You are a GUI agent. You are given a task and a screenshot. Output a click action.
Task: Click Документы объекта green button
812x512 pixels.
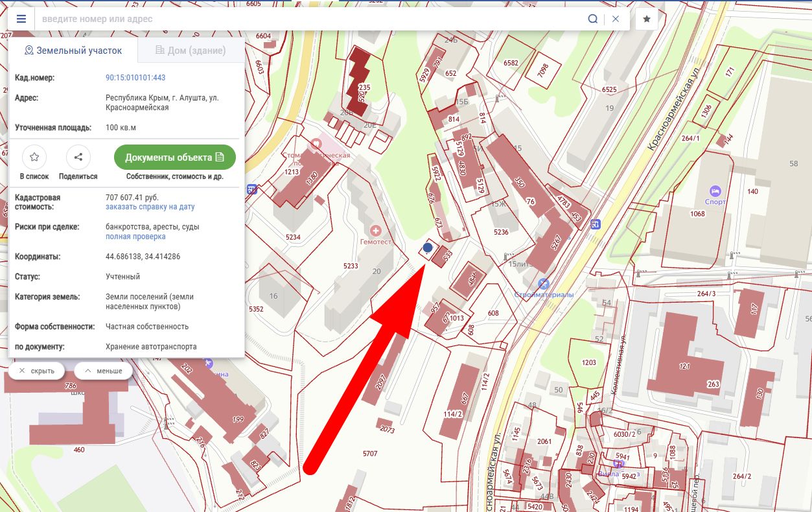point(175,157)
